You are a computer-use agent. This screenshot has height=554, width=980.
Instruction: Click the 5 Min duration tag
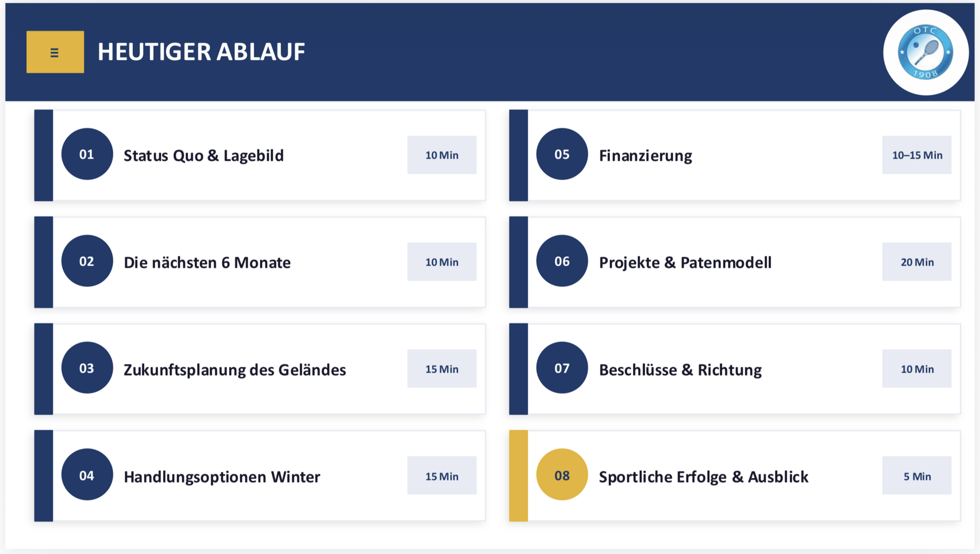(917, 476)
